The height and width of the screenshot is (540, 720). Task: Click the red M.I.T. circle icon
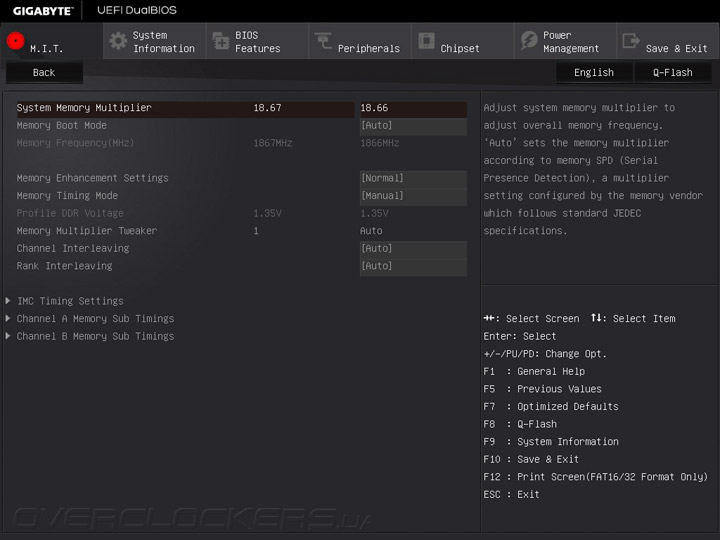16,41
